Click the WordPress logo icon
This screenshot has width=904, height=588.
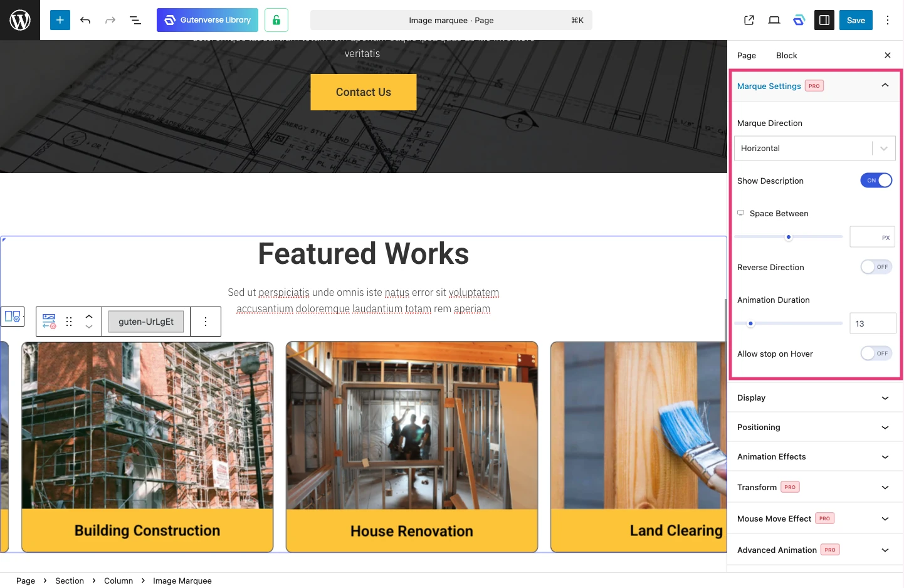pos(20,20)
